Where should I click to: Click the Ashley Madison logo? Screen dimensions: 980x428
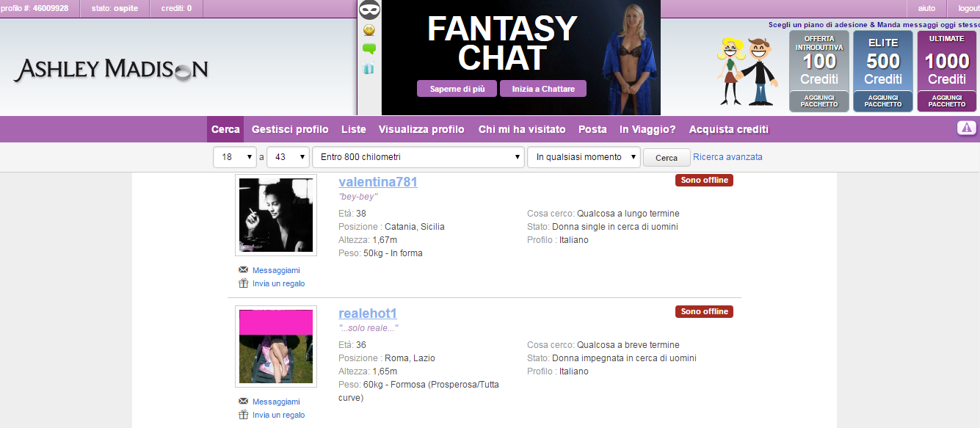pyautogui.click(x=111, y=70)
